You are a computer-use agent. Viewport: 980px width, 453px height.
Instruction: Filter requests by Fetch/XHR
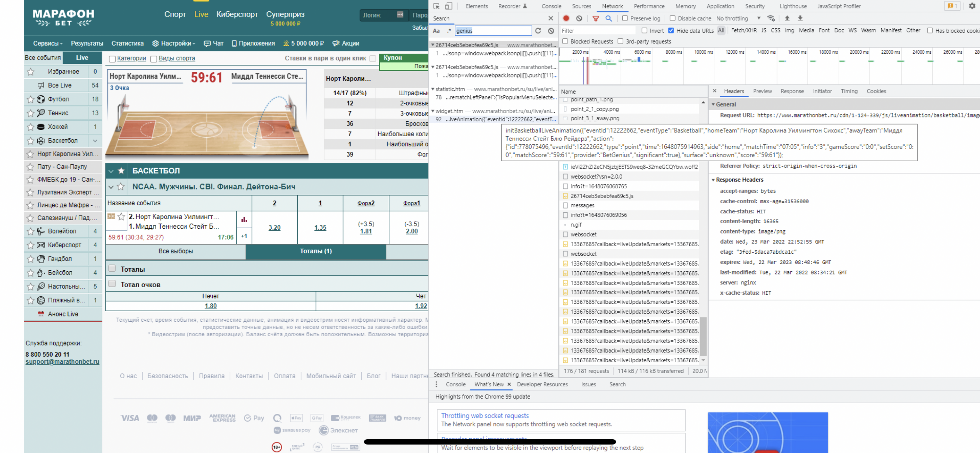(744, 30)
